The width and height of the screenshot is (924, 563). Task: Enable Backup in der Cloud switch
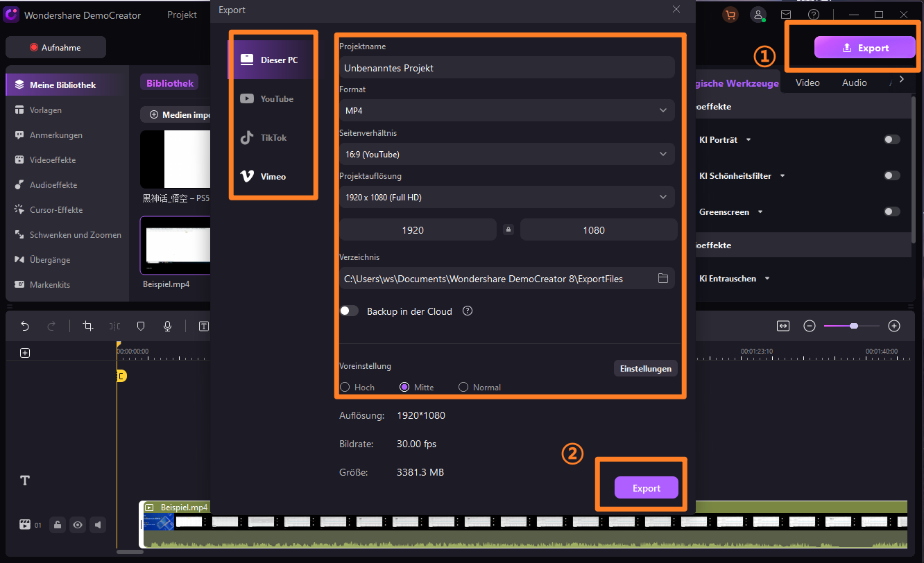click(349, 311)
